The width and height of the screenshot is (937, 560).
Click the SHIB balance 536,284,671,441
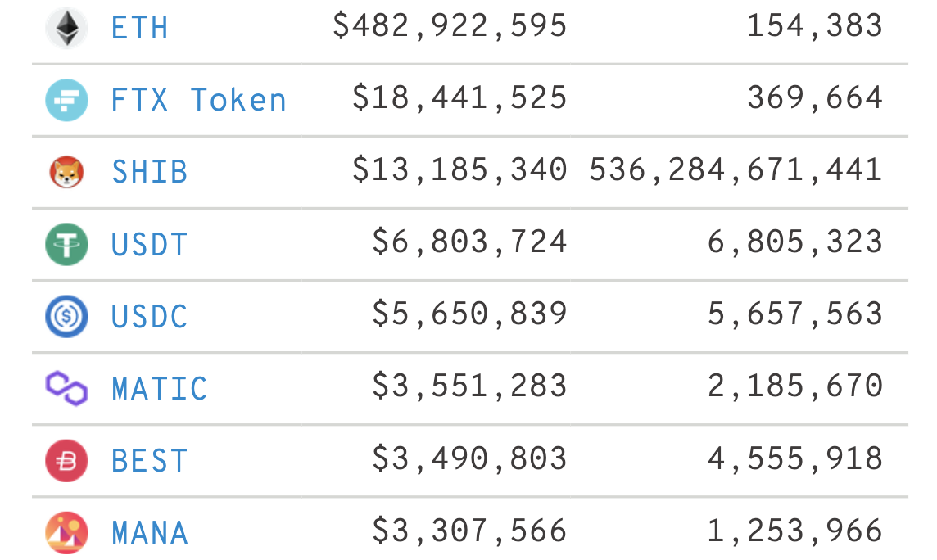(736, 170)
